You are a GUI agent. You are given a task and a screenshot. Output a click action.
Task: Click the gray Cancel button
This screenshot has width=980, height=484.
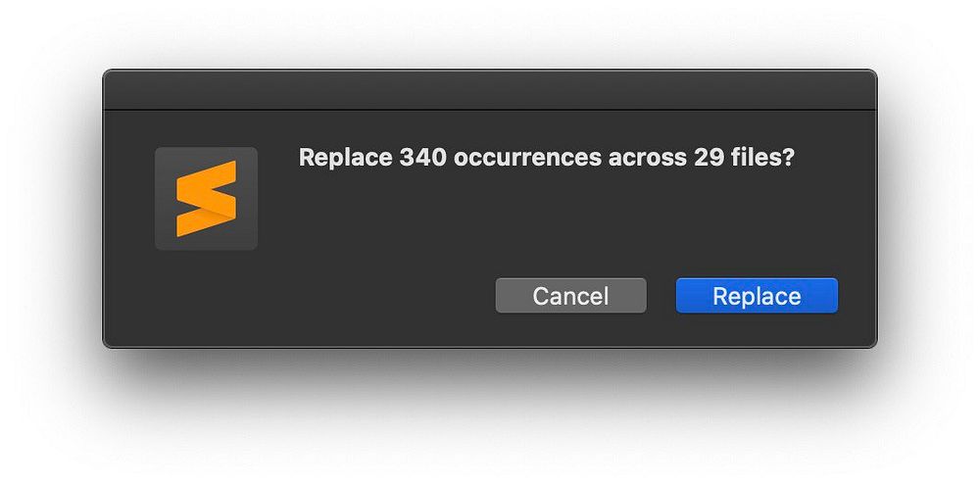(x=570, y=295)
